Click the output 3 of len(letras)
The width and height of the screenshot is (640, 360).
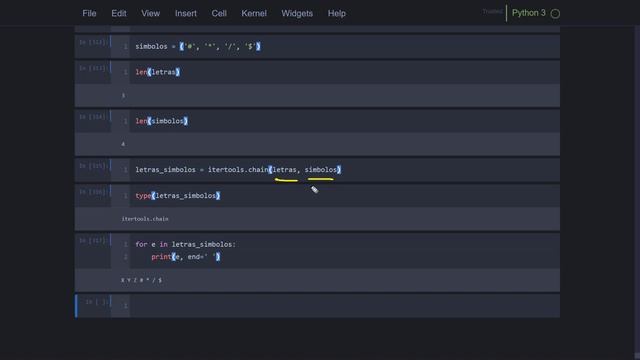(x=123, y=96)
